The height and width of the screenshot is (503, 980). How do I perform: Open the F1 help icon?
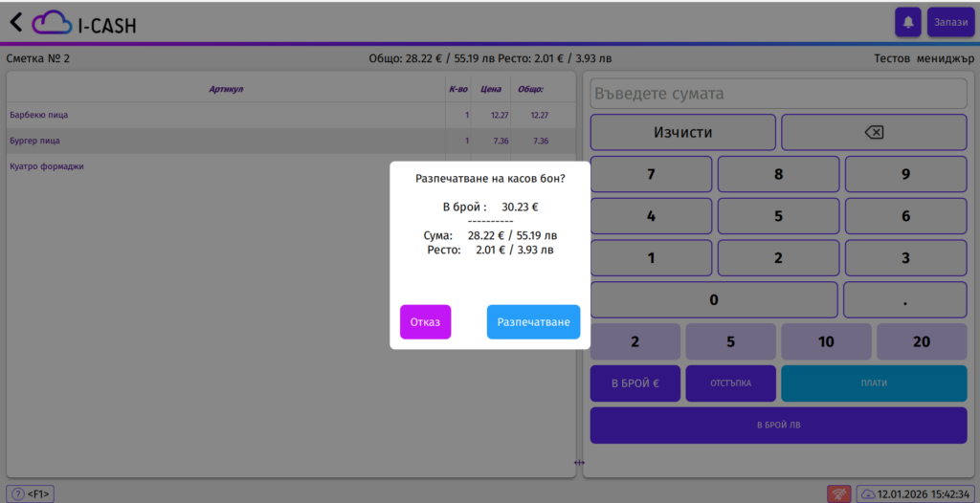(31, 493)
